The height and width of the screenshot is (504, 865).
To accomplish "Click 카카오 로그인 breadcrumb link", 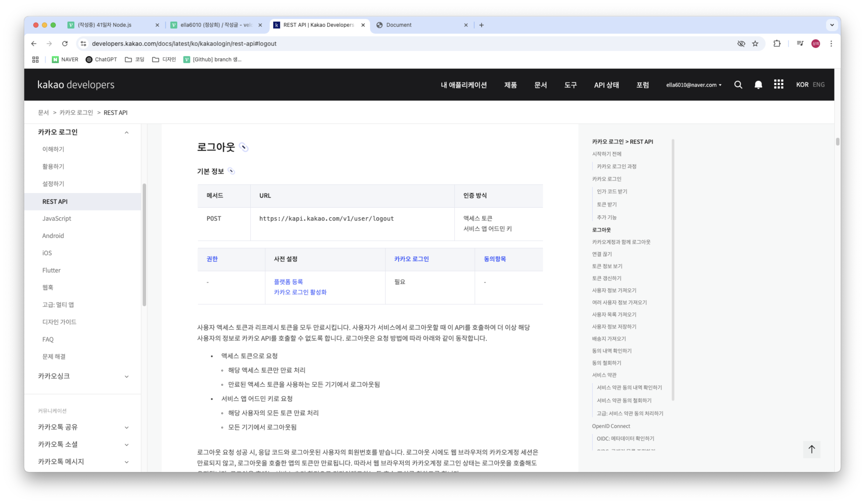I will click(x=76, y=113).
